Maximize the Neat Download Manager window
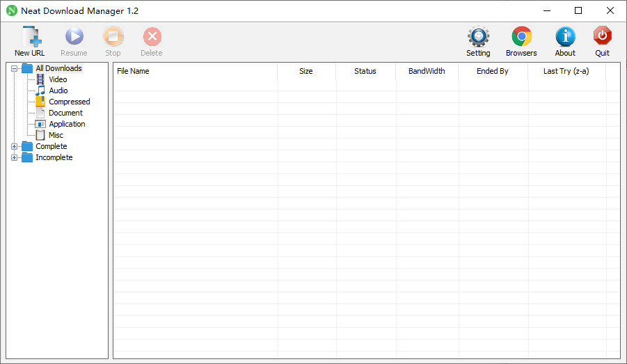 [578, 11]
